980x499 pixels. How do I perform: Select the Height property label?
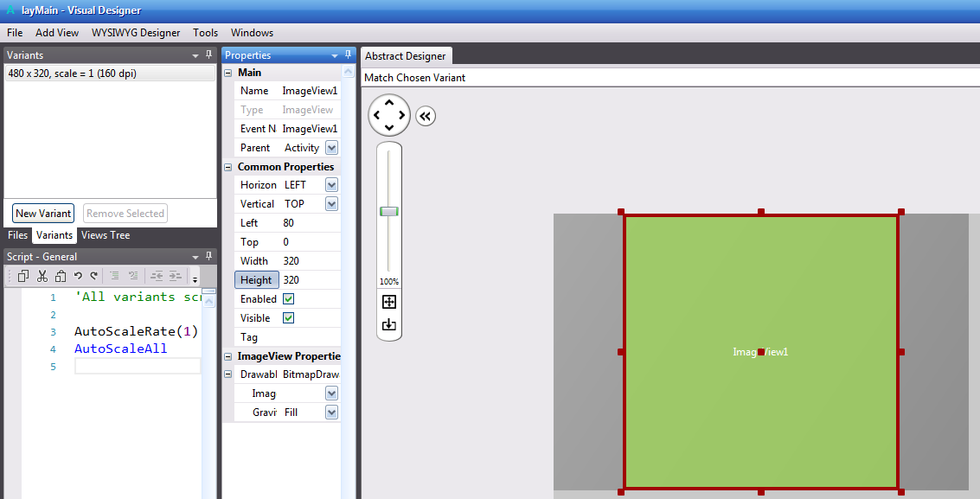click(256, 280)
